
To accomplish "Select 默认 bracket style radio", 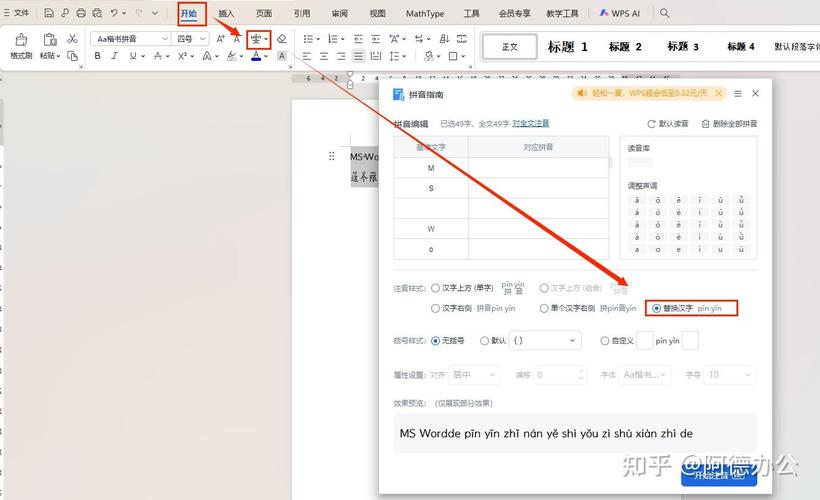I will click(x=484, y=341).
